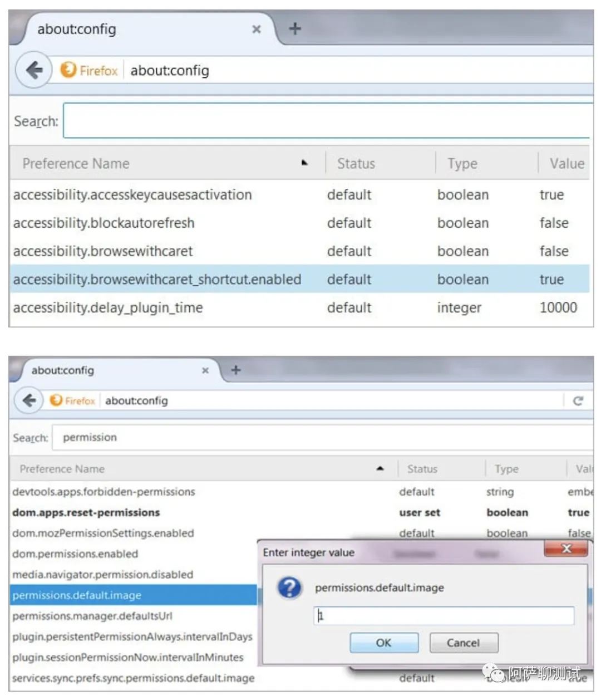Sort by Preference Name in the bottom window
The image size is (601, 700).
pyautogui.click(x=62, y=469)
